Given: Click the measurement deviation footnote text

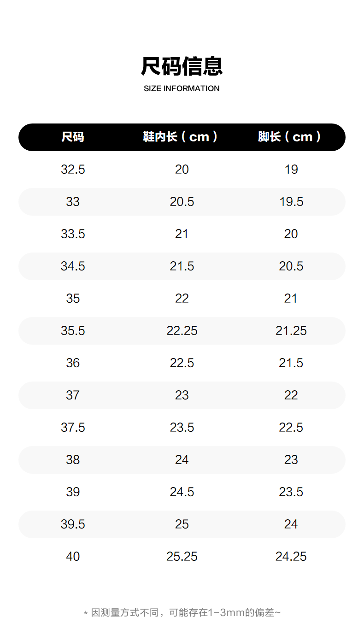Looking at the screenshot, I should click(x=182, y=612).
